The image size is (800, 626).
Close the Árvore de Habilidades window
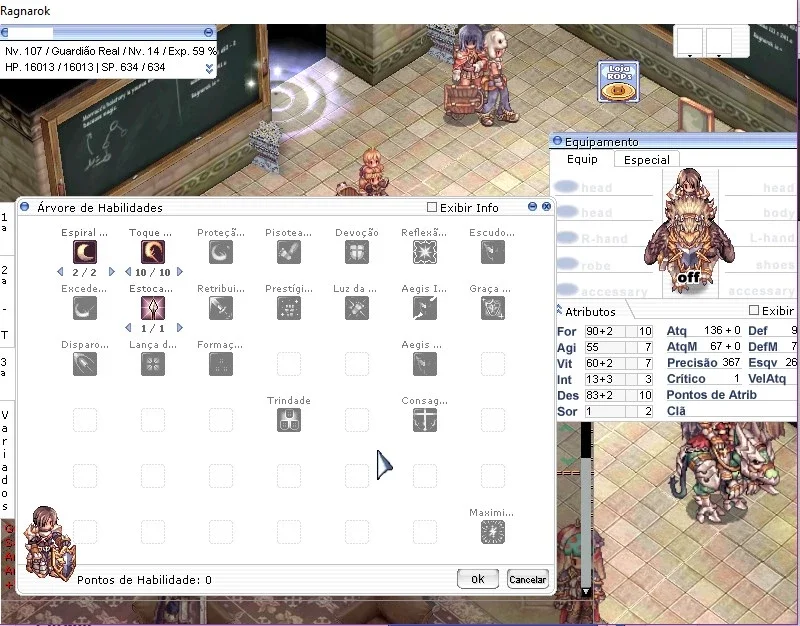pos(546,207)
